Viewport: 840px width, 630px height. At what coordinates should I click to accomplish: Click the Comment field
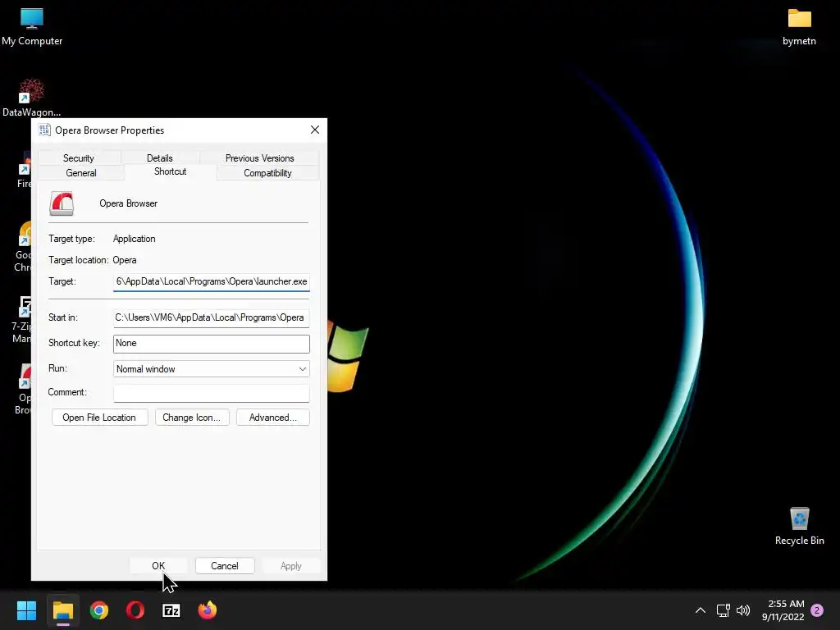pyautogui.click(x=211, y=393)
